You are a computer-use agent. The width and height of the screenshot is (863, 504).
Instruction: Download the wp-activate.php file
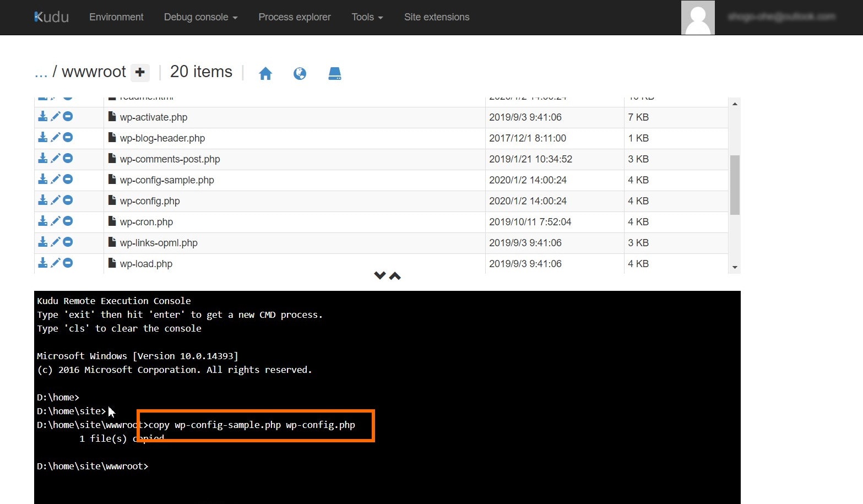pyautogui.click(x=43, y=116)
